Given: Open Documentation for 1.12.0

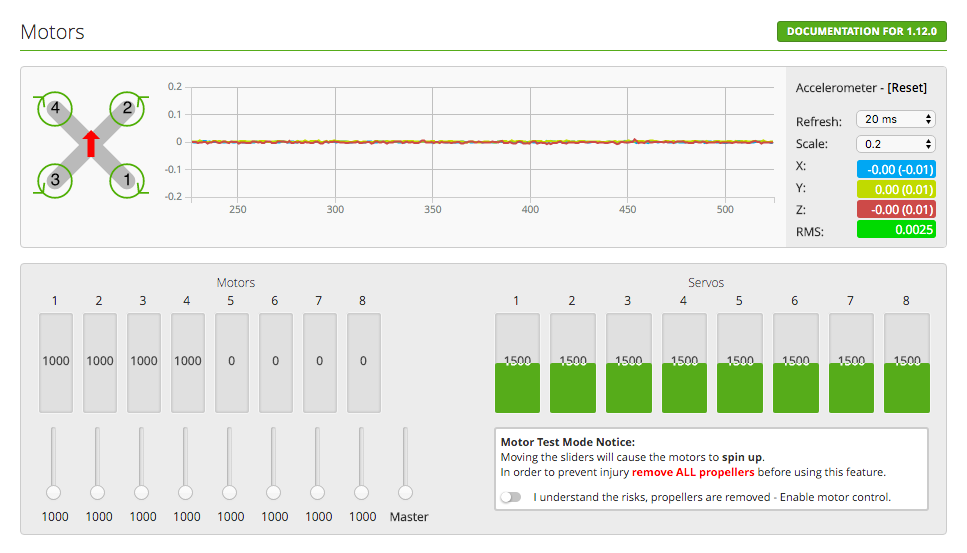Looking at the screenshot, I should pyautogui.click(x=861, y=31).
